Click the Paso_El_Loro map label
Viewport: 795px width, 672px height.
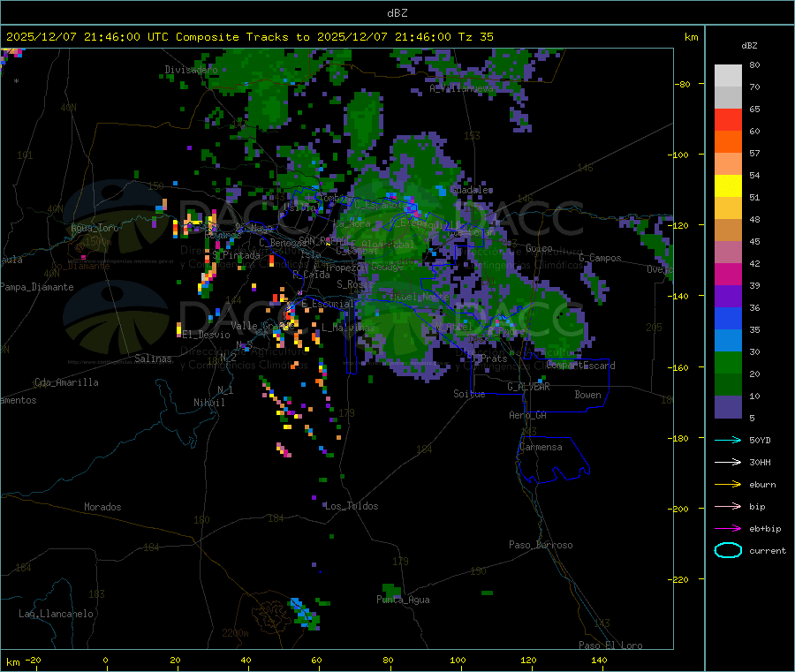610,646
